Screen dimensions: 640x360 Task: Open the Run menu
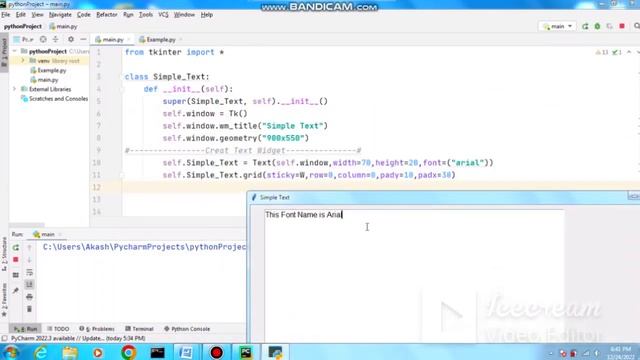(x=128, y=15)
